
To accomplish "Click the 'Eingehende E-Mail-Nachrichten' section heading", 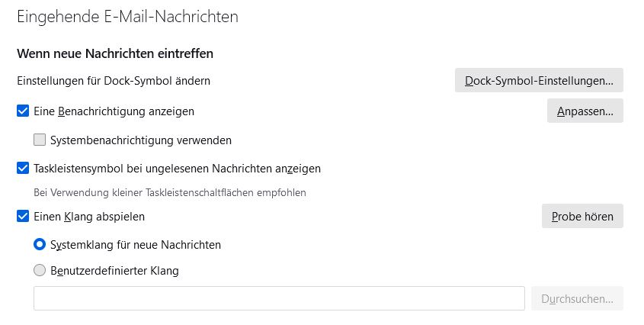I will click(127, 16).
